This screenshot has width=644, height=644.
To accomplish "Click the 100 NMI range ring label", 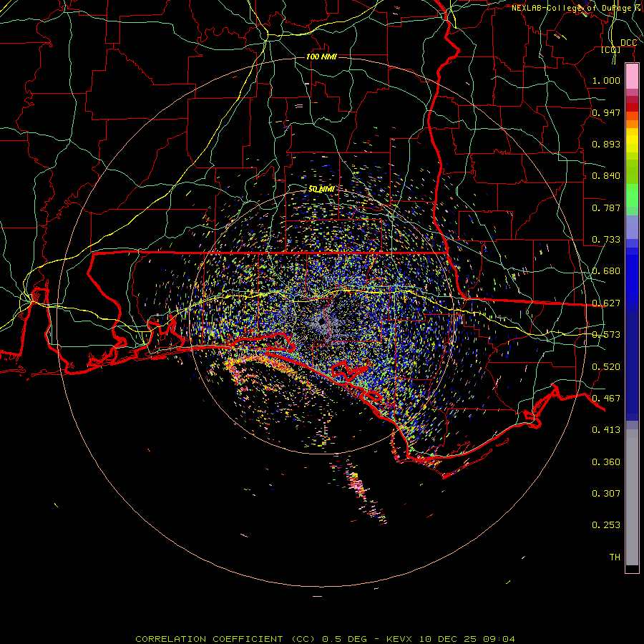I will [321, 57].
